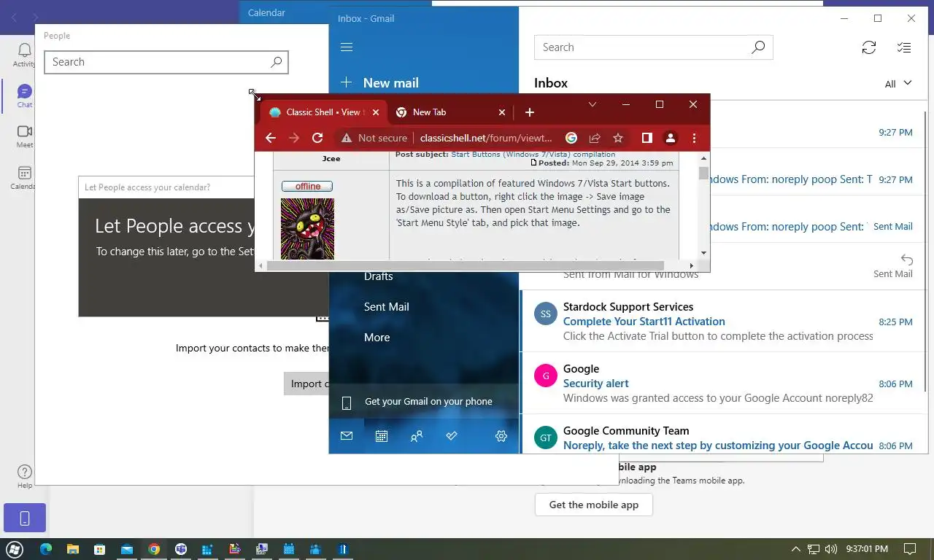Click classicshell.net address bar URL
934x560 pixels.
pos(486,138)
